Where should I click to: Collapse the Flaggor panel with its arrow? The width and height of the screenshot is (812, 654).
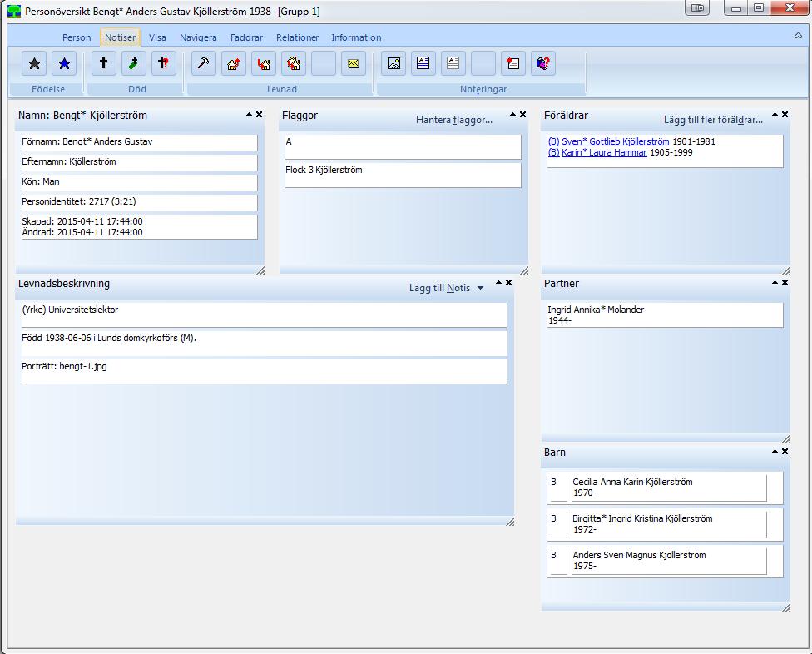coord(512,115)
